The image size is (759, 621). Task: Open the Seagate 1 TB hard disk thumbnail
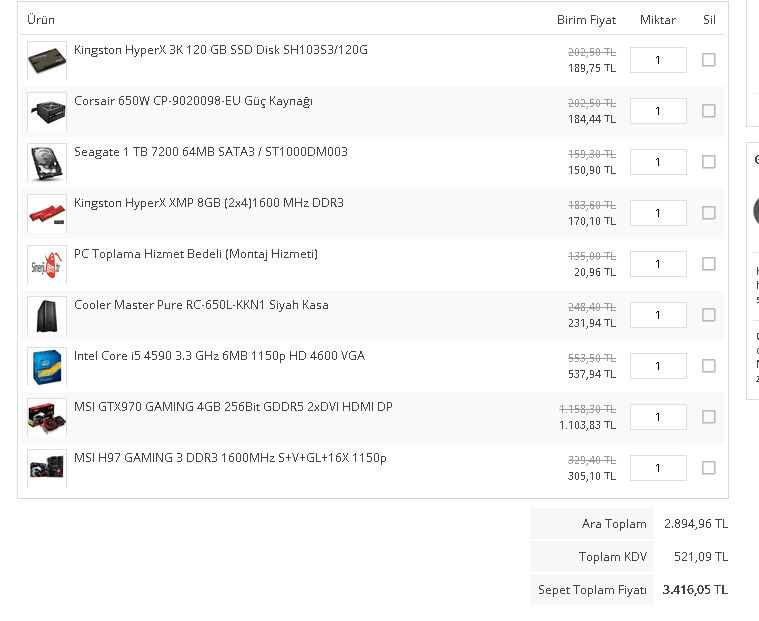[47, 163]
